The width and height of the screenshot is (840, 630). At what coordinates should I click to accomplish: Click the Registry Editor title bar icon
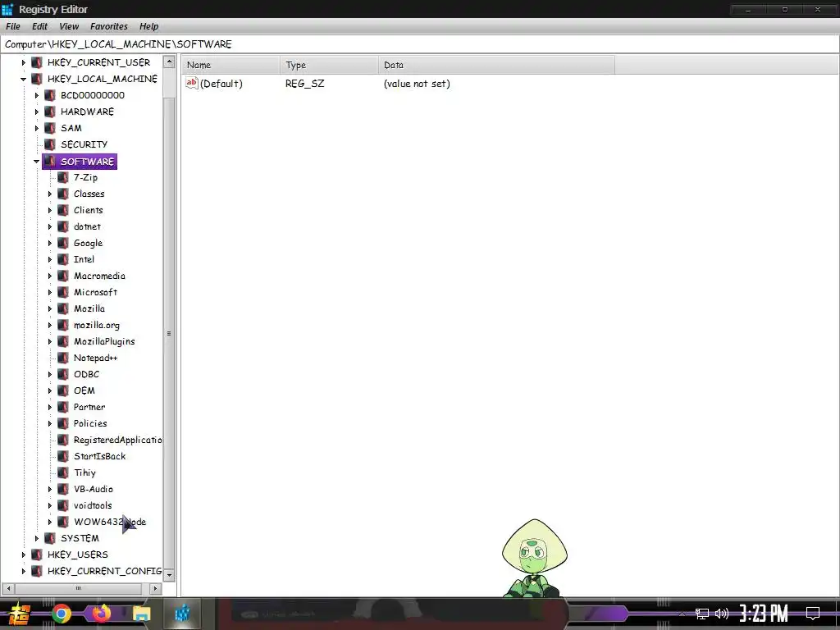[x=7, y=9]
